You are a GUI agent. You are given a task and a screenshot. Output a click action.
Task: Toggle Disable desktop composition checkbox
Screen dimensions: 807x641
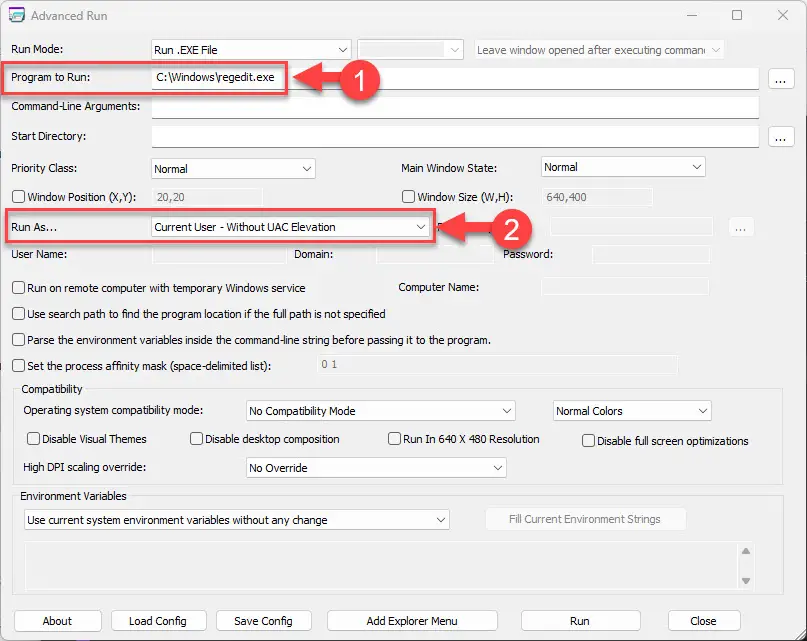(x=196, y=439)
